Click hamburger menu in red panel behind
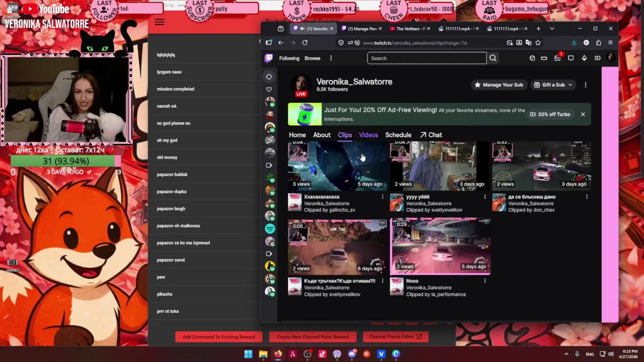Viewport: 644px width, 362px height. tap(159, 22)
